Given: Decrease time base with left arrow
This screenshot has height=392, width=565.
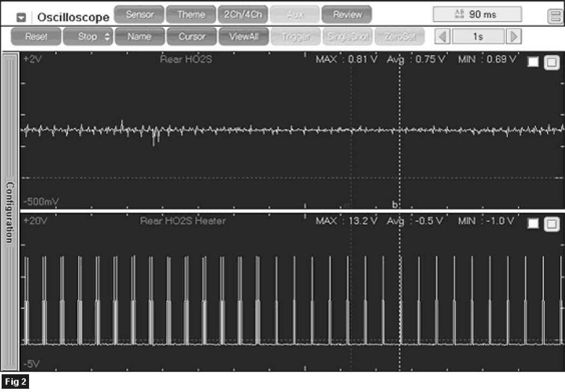Looking at the screenshot, I should (443, 37).
